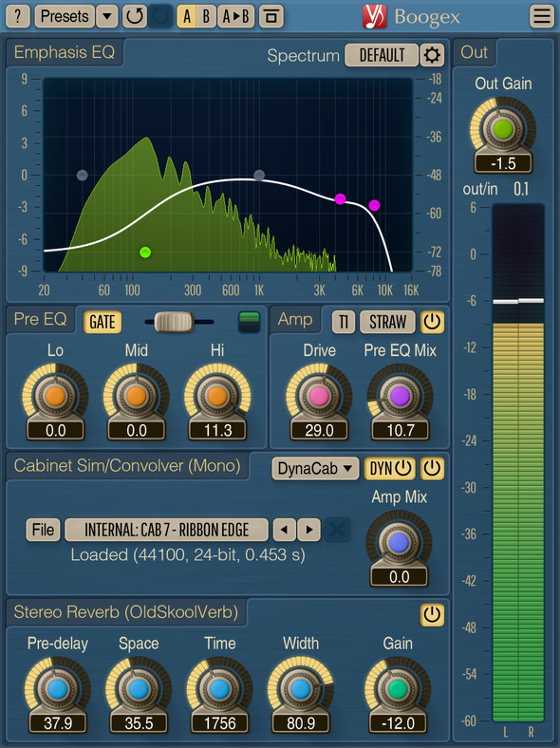Click the Hi value field 11.3
This screenshot has height=748, width=560.
(217, 430)
